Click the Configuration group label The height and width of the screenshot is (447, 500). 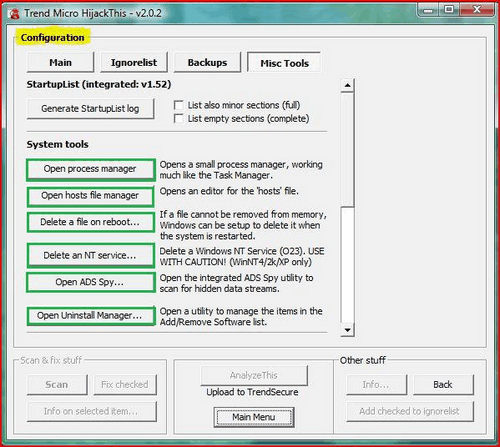(x=53, y=38)
